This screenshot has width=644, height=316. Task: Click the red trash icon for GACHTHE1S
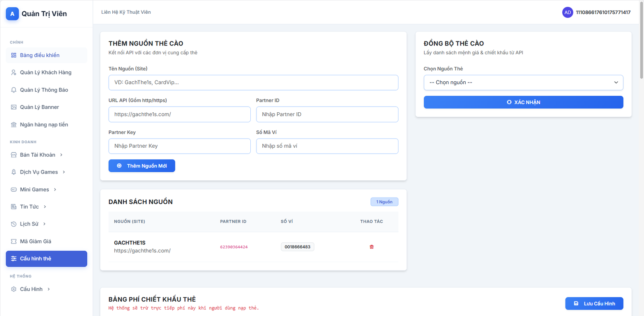[x=372, y=247]
